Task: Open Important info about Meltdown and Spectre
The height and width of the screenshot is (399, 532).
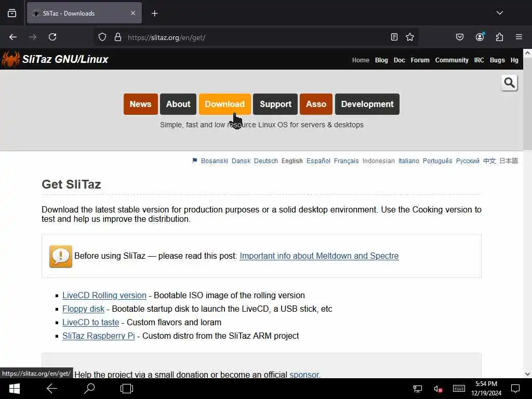Action: coord(319,256)
